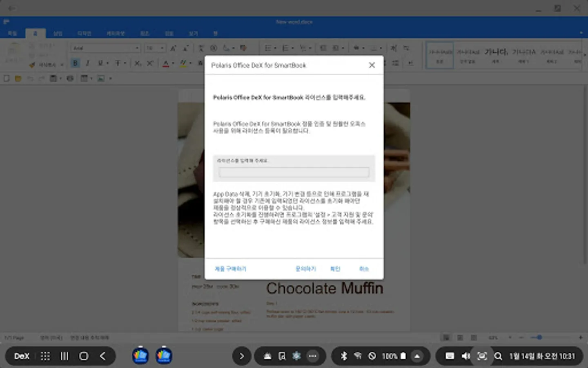Open the sixth ribbon tab

tap(145, 34)
